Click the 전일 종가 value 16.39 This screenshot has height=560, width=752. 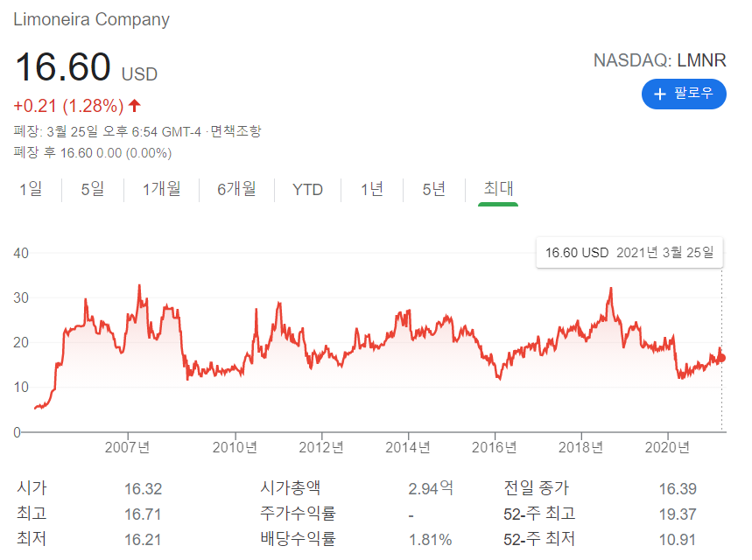pyautogui.click(x=678, y=488)
